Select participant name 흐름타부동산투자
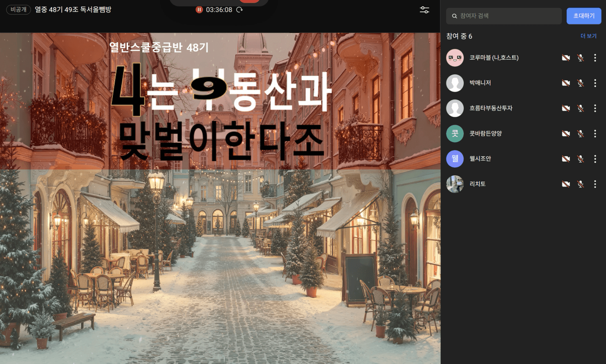Image resolution: width=606 pixels, height=364 pixels. coord(491,108)
